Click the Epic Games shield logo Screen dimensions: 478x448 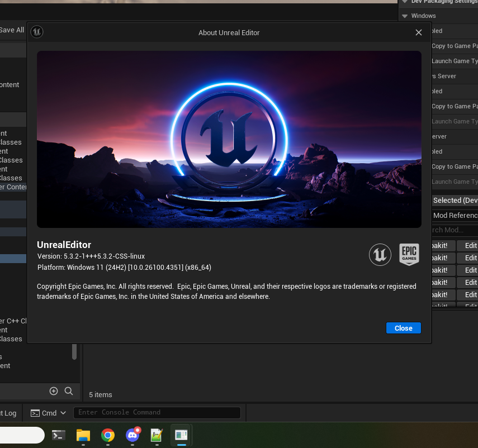(x=409, y=254)
